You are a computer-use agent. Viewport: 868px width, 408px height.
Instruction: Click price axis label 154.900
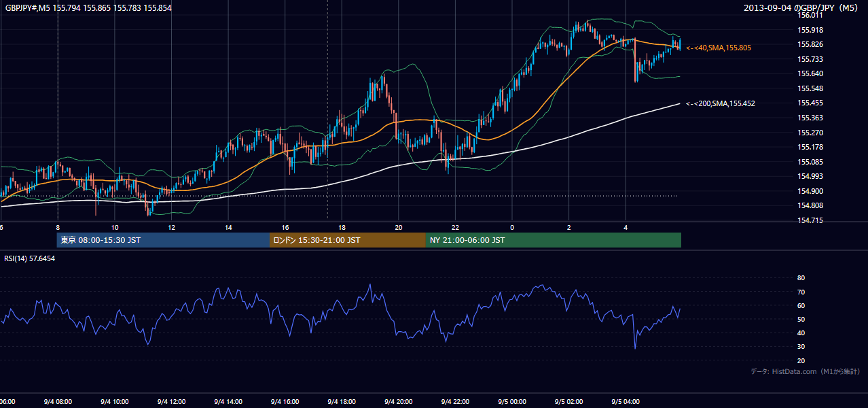point(811,191)
